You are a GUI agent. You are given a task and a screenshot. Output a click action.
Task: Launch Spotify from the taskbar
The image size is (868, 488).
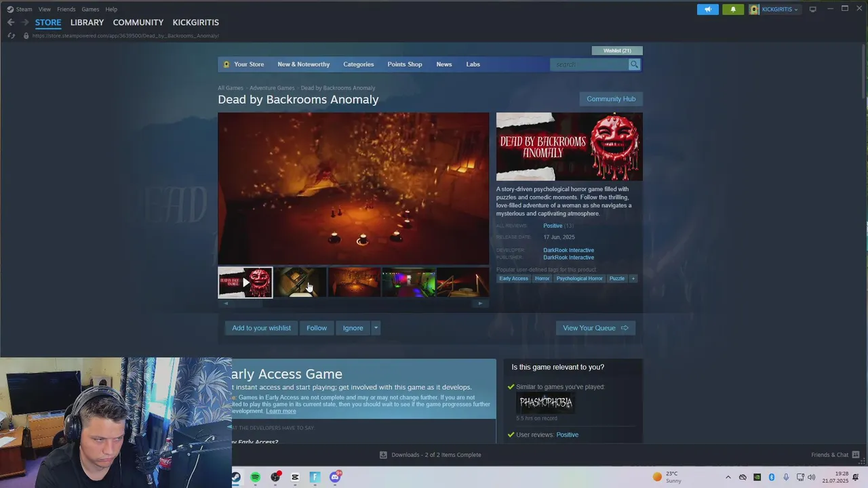(x=255, y=477)
